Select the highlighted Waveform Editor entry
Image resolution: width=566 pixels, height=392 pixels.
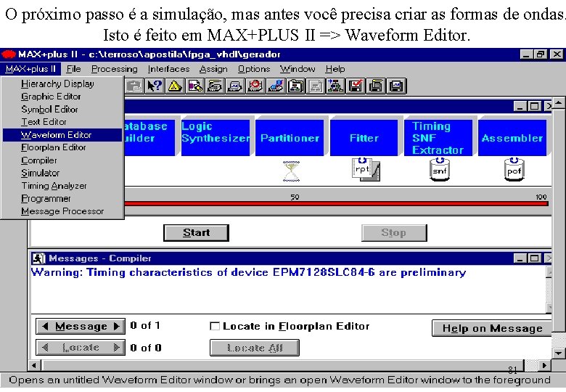[x=62, y=134]
